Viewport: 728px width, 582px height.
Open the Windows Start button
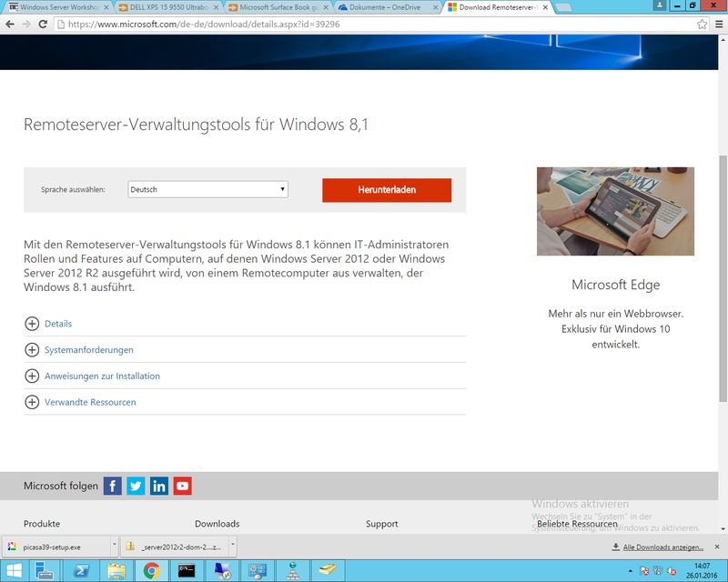click(x=14, y=570)
